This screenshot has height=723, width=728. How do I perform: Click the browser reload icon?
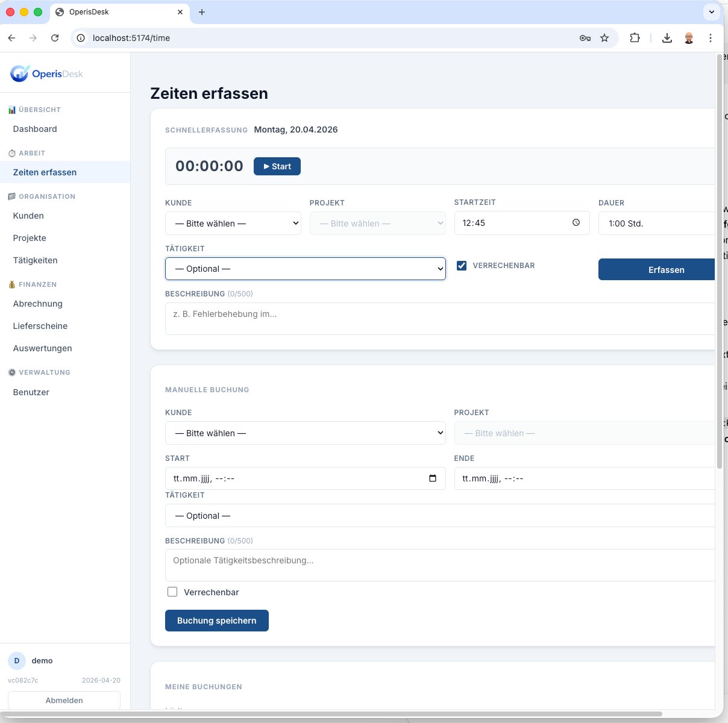55,38
